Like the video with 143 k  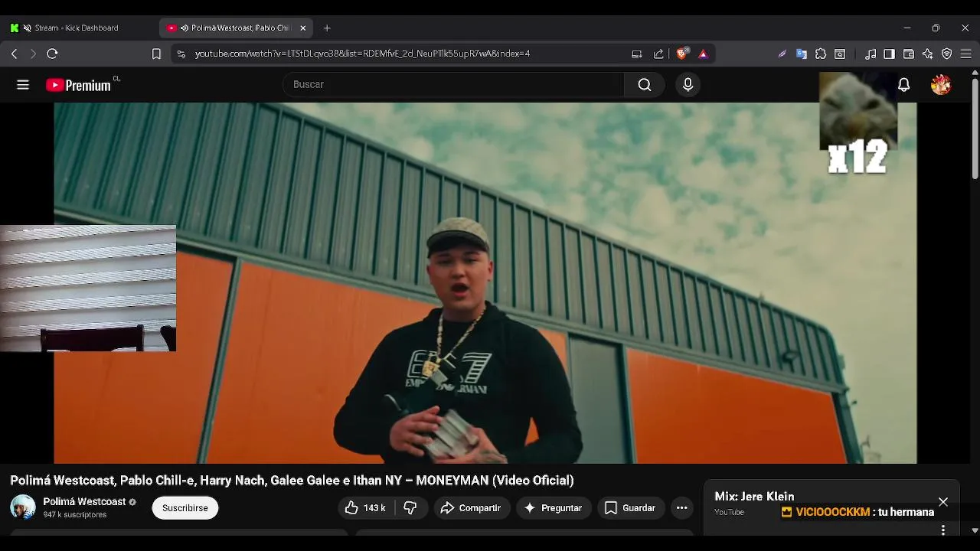coord(366,508)
